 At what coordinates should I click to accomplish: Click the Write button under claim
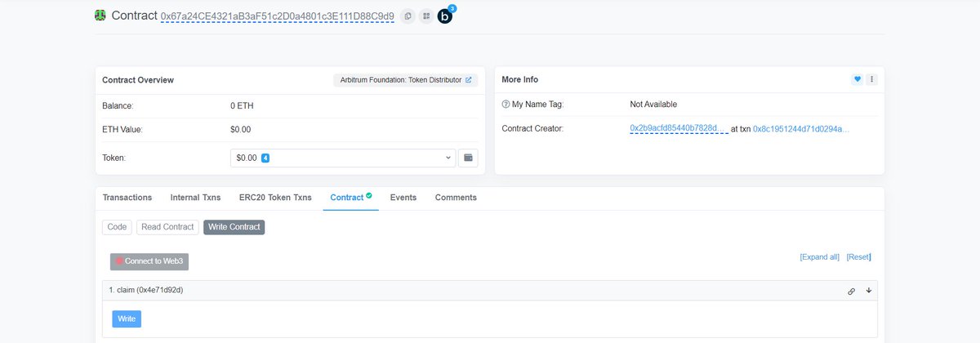click(127, 318)
